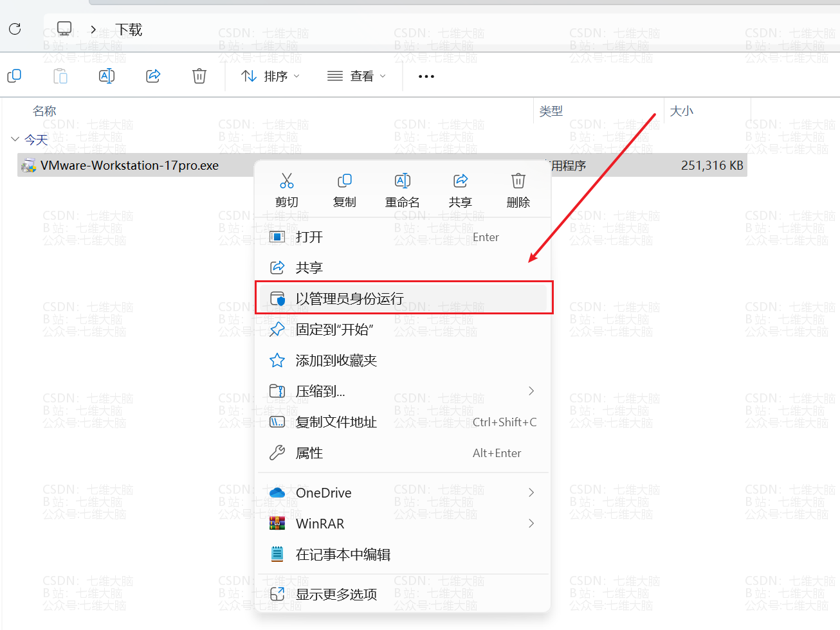This screenshot has height=630, width=840.
Task: Click the OneDrive cloud icon
Action: [277, 492]
